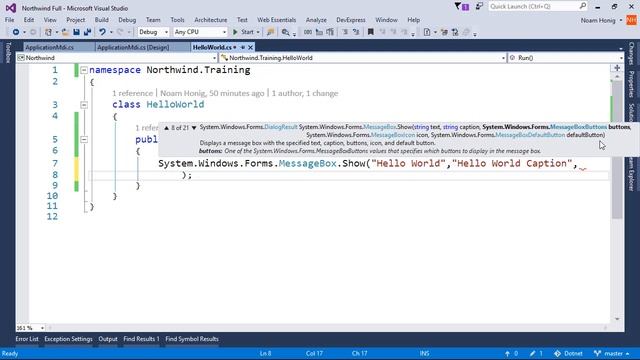The height and width of the screenshot is (360, 640).
Task: Open the Noam Honig account dropdown
Action: [x=601, y=20]
